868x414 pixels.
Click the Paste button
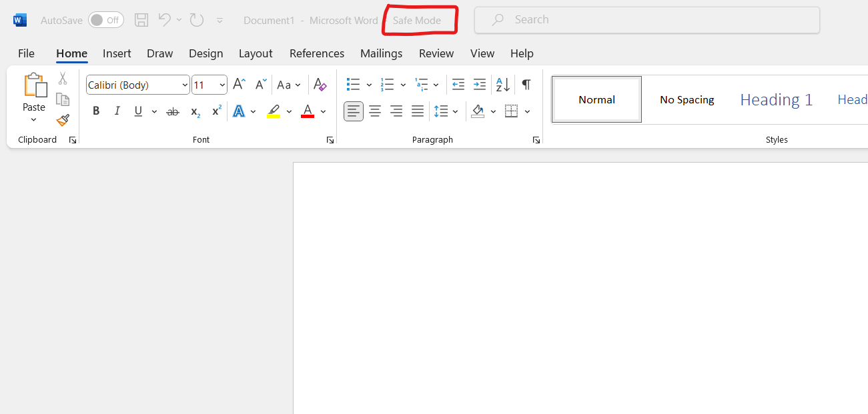point(34,92)
